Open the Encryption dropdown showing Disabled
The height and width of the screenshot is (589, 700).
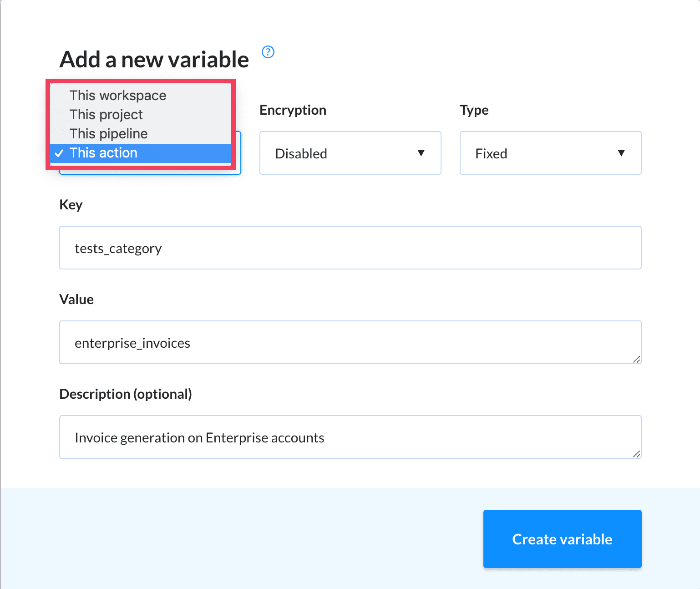[350, 153]
